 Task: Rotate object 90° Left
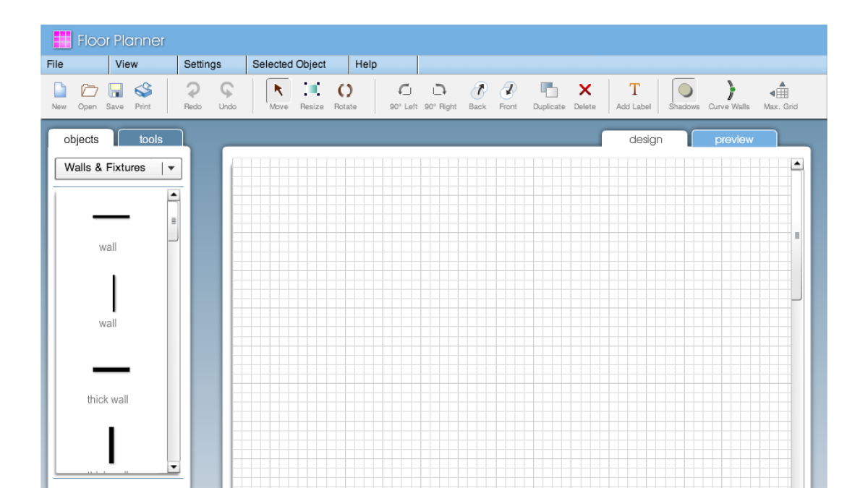click(405, 95)
